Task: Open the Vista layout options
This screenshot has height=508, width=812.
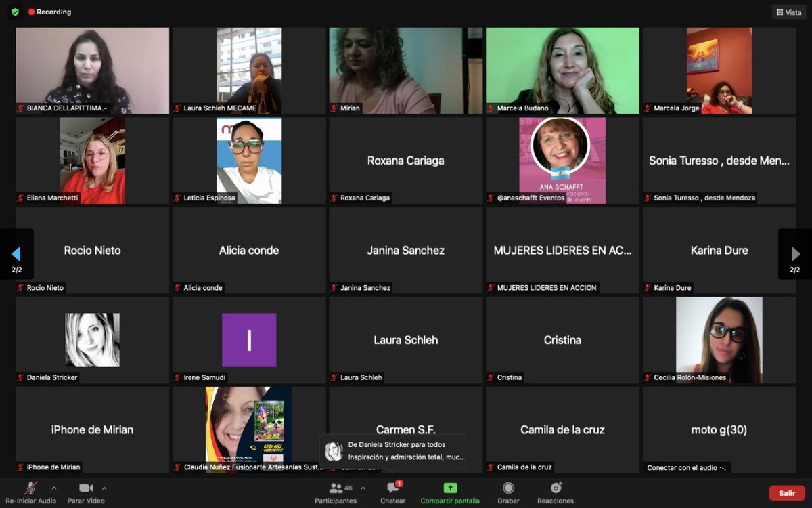Action: tap(789, 12)
